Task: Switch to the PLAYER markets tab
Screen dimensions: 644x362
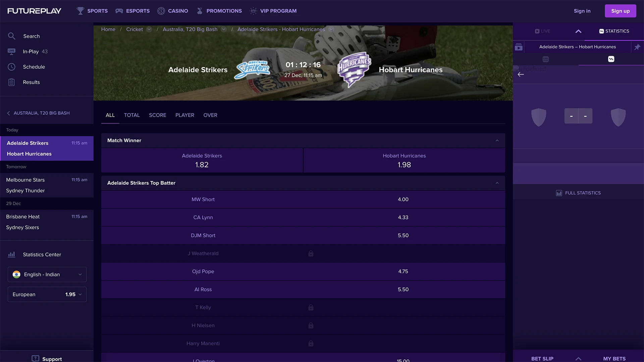Action: pos(185,115)
